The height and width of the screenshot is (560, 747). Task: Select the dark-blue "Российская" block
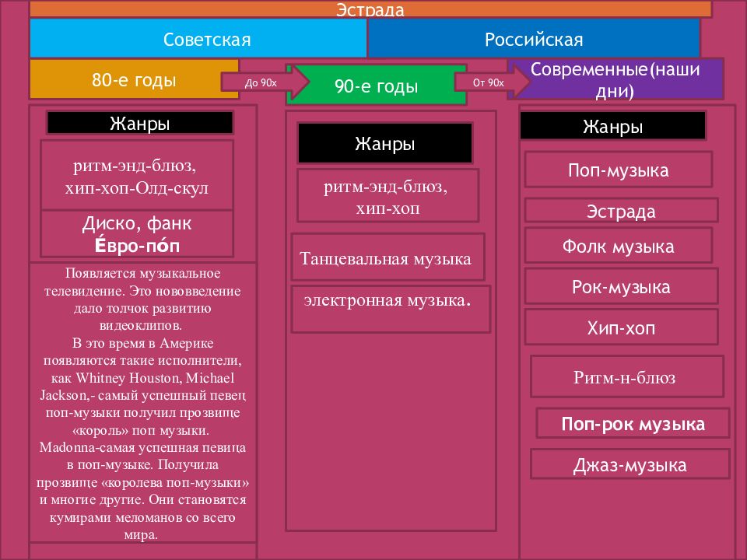tap(534, 39)
